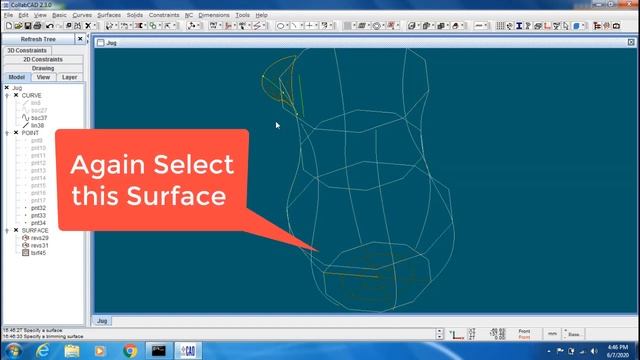Open Google Chrome from taskbar
The width and height of the screenshot is (640, 360).
(x=130, y=351)
